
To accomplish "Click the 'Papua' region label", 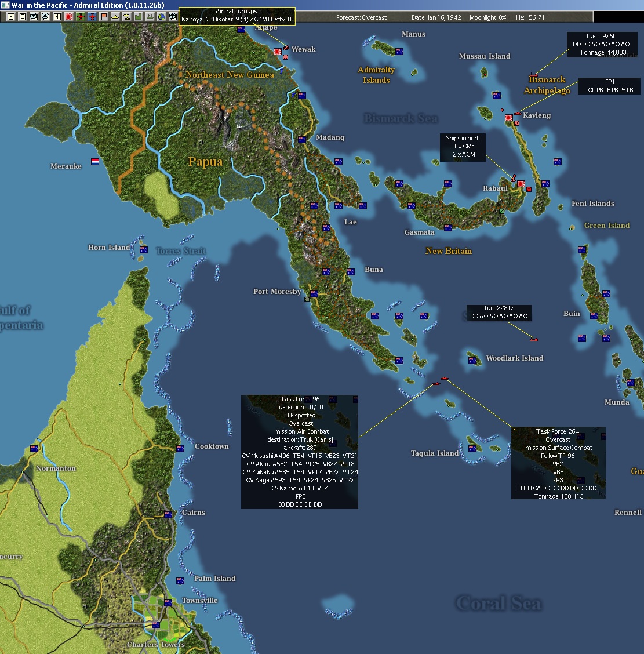I will [x=205, y=162].
